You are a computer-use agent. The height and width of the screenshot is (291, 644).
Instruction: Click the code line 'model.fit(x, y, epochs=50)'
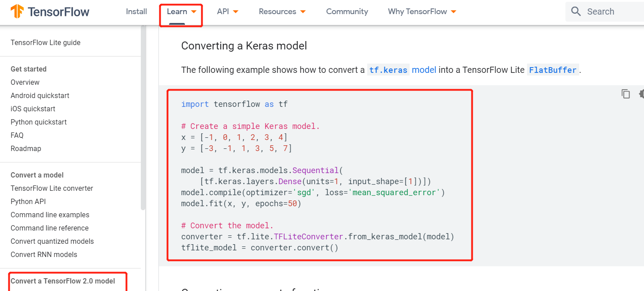241,204
